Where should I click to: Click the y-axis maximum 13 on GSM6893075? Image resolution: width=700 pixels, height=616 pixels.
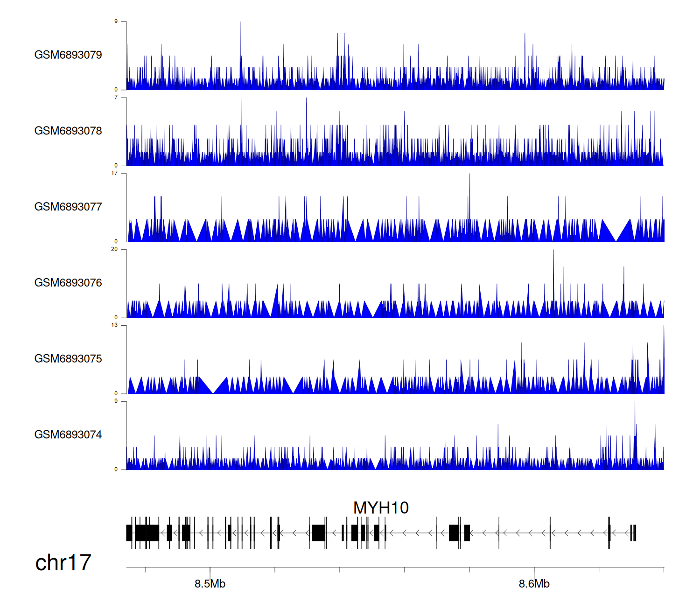coord(114,325)
